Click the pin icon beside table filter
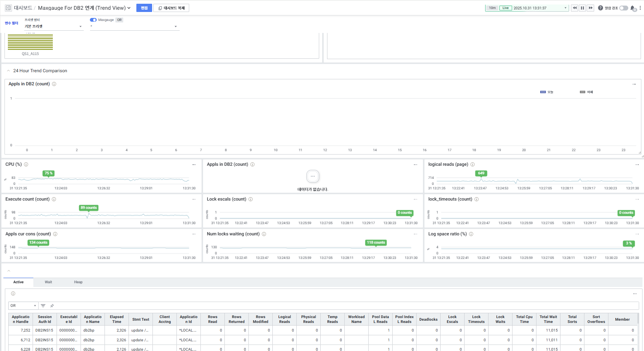This screenshot has width=644, height=351. coord(52,306)
